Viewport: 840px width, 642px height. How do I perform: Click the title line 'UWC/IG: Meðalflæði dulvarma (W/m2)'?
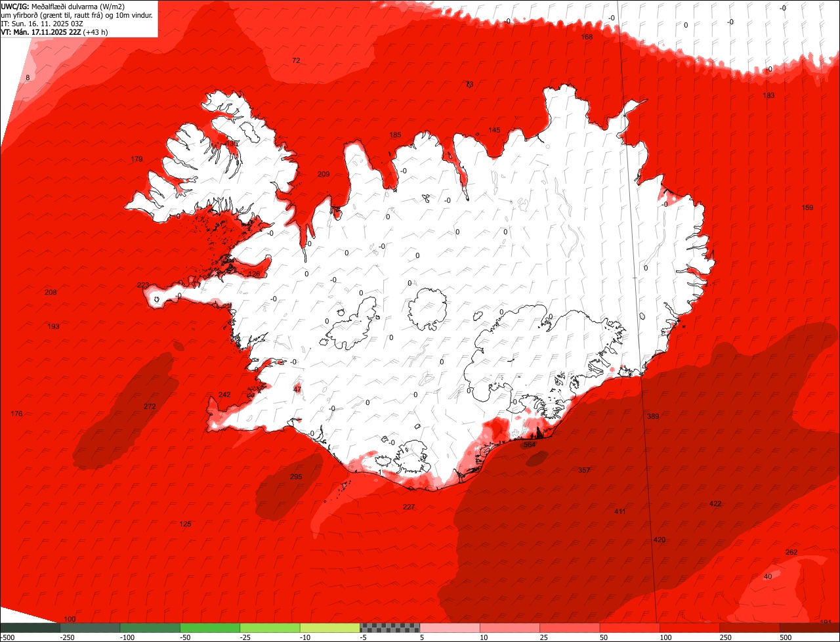coord(63,7)
